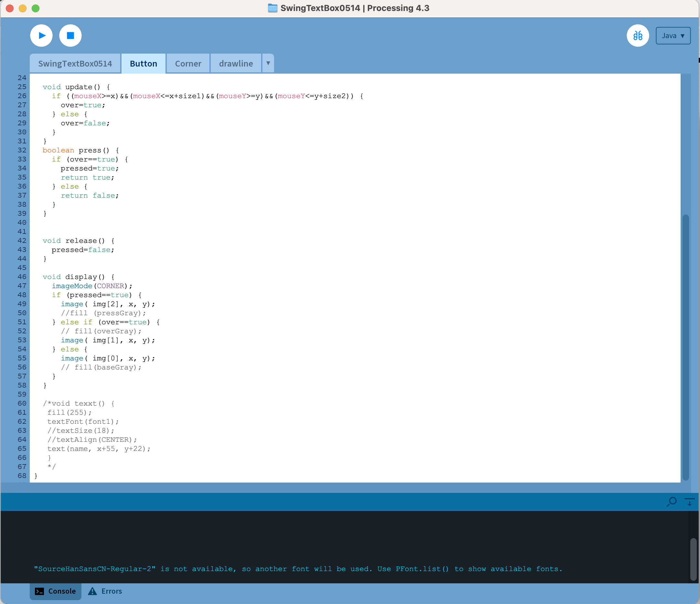Select the Button tab
Image resolution: width=700 pixels, height=604 pixels.
click(143, 64)
